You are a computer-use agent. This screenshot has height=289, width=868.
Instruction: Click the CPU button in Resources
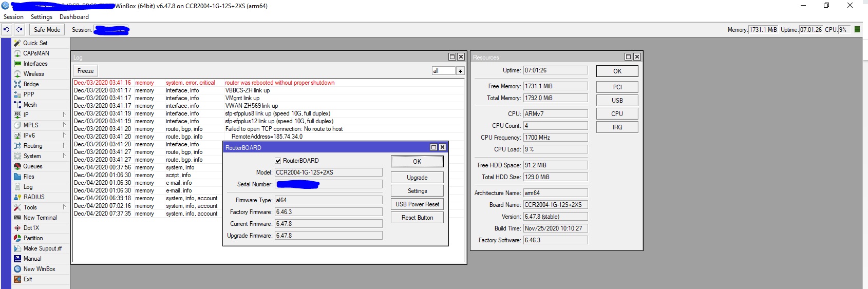pos(617,114)
